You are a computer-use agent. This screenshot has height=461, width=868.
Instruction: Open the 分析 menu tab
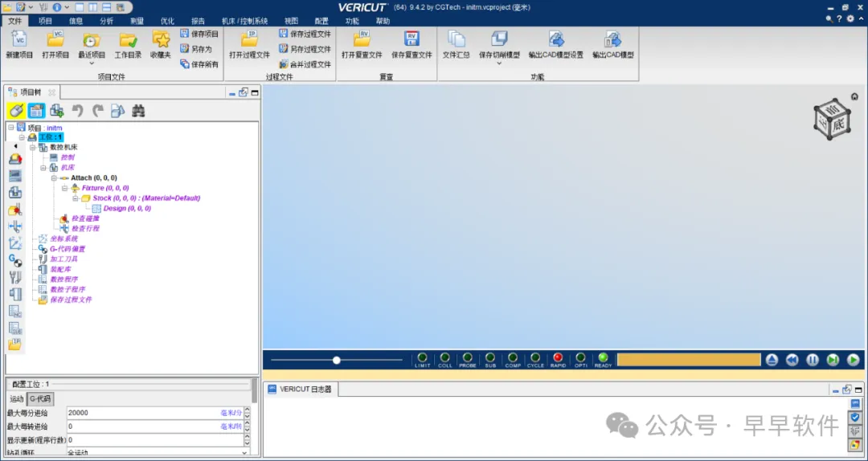pos(106,21)
